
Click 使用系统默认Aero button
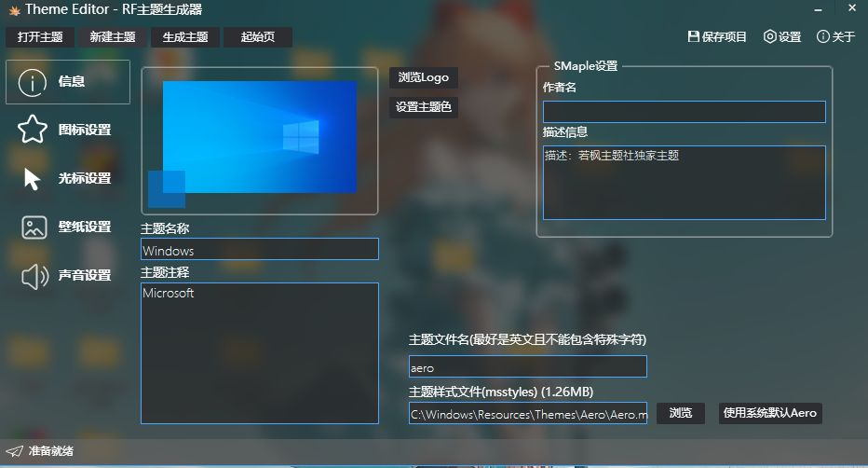coord(770,413)
